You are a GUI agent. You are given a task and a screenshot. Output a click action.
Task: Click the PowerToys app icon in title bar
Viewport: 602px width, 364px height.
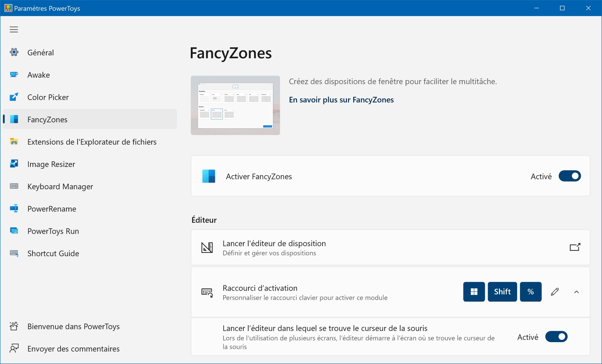point(8,8)
